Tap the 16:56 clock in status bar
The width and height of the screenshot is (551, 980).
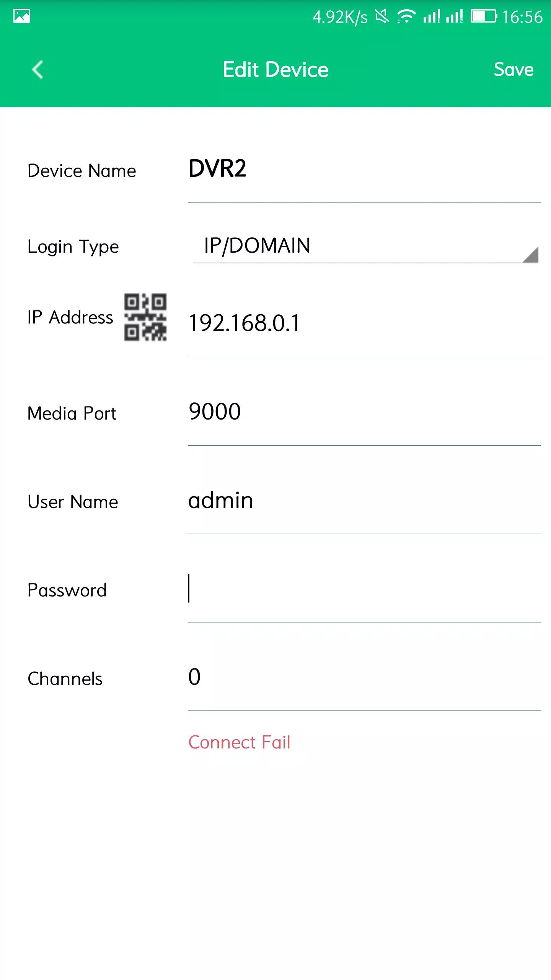522,17
